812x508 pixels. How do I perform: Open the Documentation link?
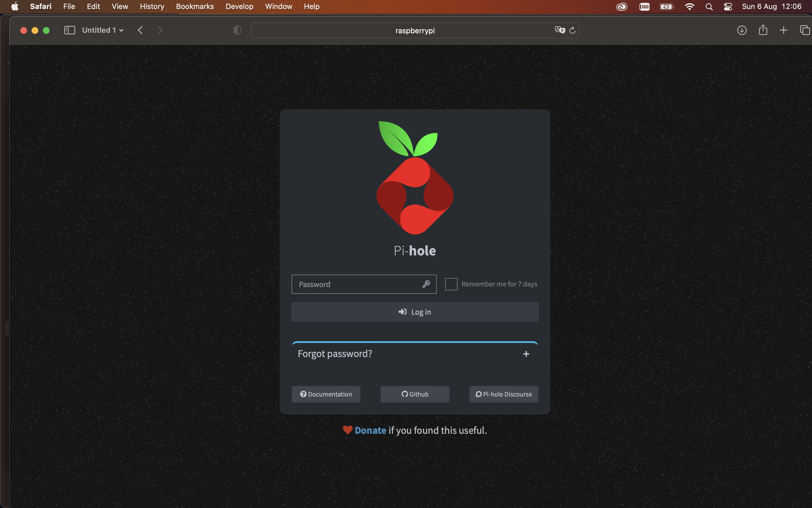pos(326,394)
